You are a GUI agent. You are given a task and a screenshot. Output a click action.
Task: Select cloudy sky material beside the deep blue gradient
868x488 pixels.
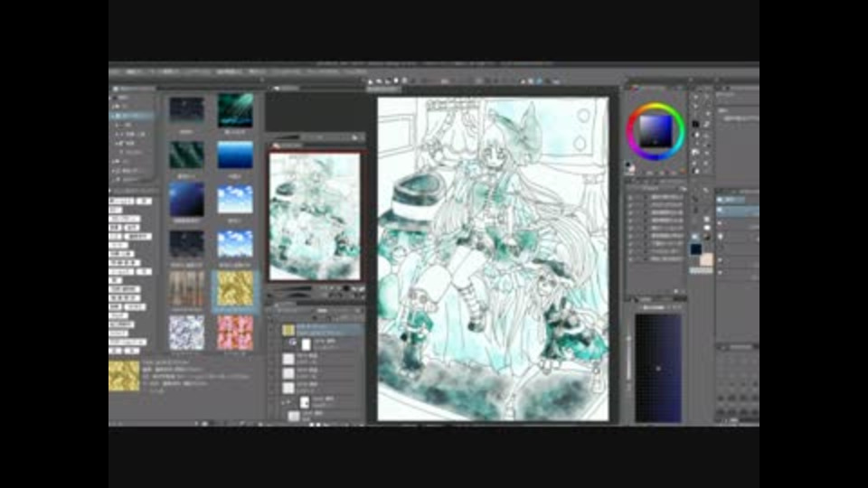coord(235,200)
